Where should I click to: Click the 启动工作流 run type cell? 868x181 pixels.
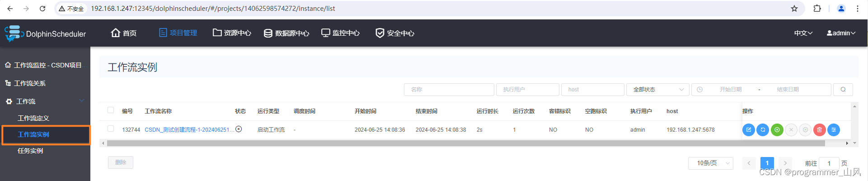(x=271, y=130)
